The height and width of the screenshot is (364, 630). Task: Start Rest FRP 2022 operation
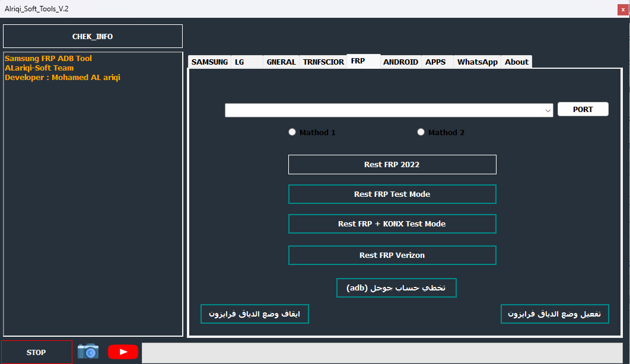point(392,164)
